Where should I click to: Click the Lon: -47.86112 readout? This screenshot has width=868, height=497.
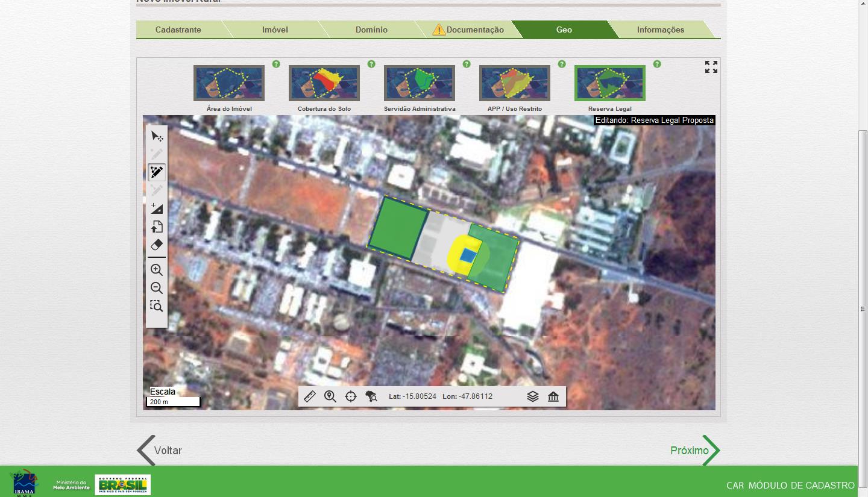(x=468, y=396)
